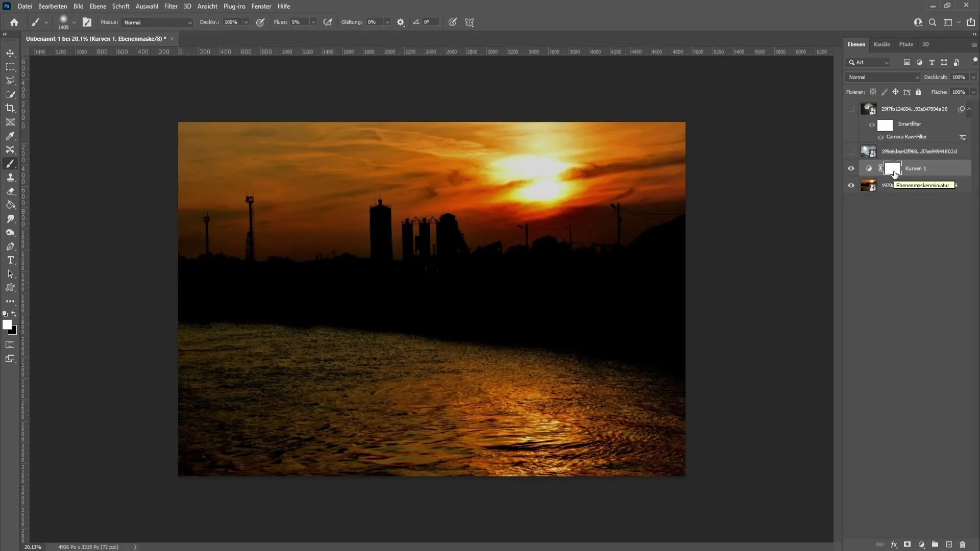This screenshot has height=551, width=980.
Task: Open the Ebene menu
Action: click(97, 6)
